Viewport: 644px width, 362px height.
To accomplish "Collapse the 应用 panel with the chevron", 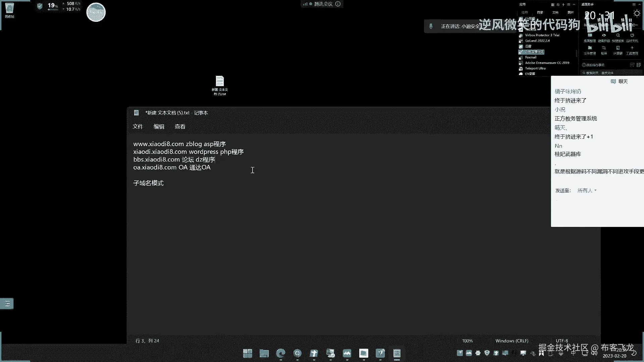I will (574, 5).
